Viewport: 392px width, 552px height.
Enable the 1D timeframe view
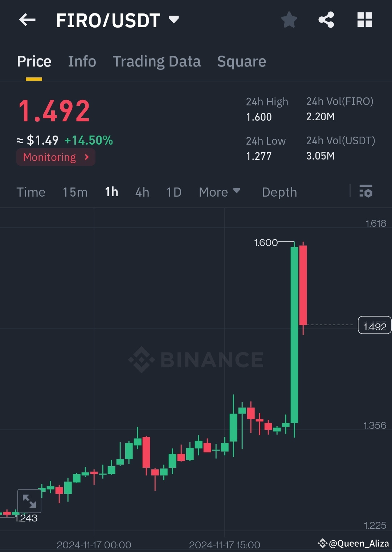tap(173, 192)
